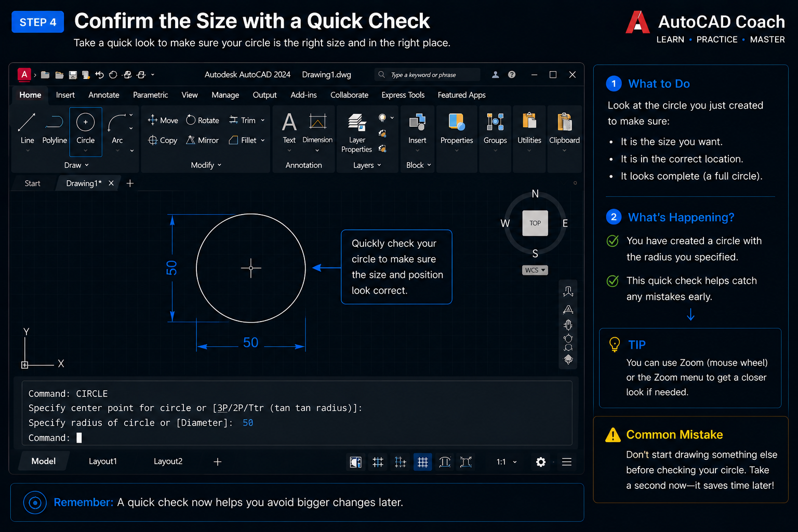Click the help question mark icon
This screenshot has width=798, height=532.
pos(512,75)
